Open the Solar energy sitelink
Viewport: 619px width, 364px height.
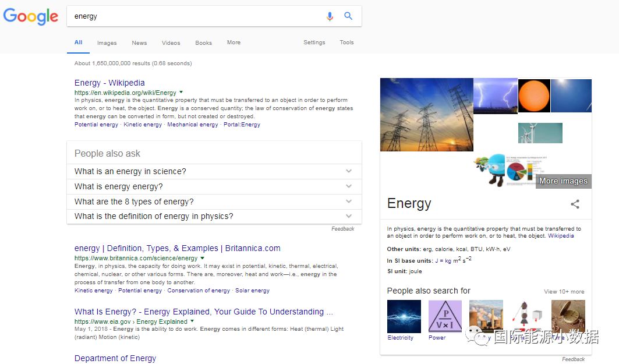(x=253, y=290)
